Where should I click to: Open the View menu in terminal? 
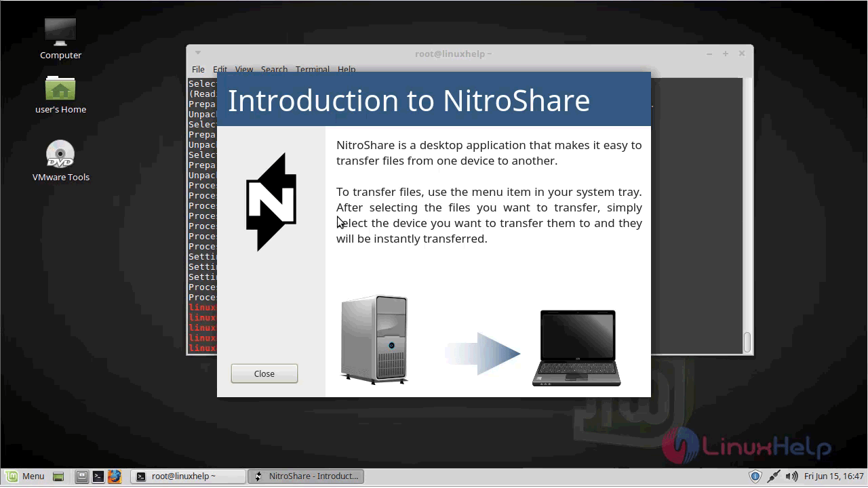[244, 69]
